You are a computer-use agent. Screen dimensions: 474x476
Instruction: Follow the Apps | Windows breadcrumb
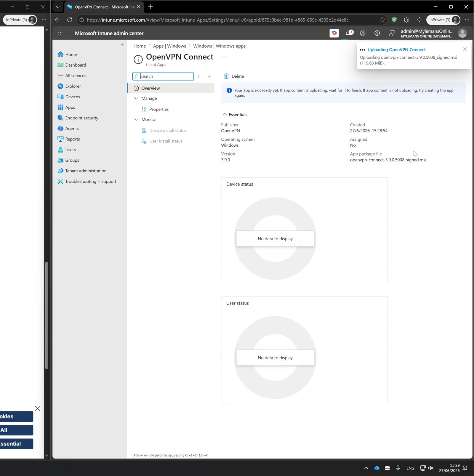(169, 46)
